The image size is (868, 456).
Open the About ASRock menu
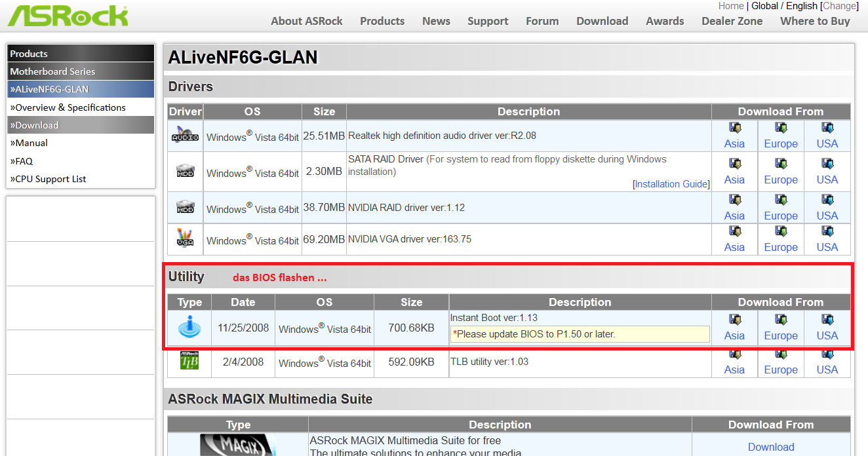click(x=307, y=21)
